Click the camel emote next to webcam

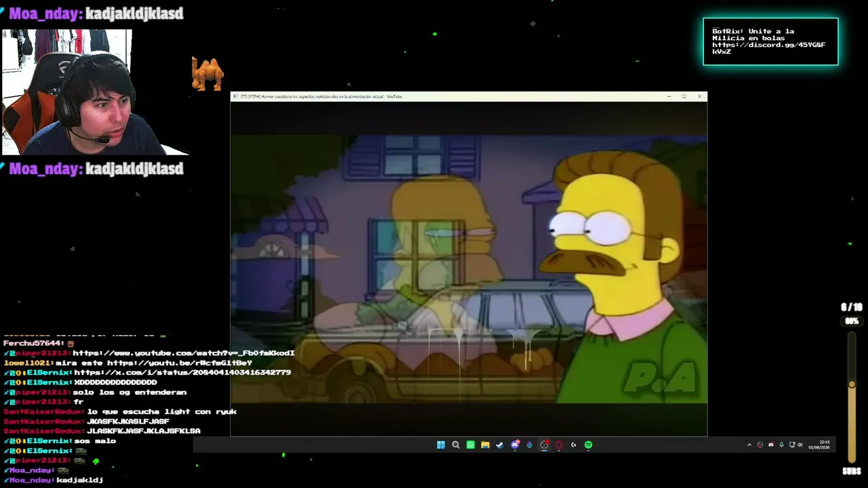(x=208, y=74)
